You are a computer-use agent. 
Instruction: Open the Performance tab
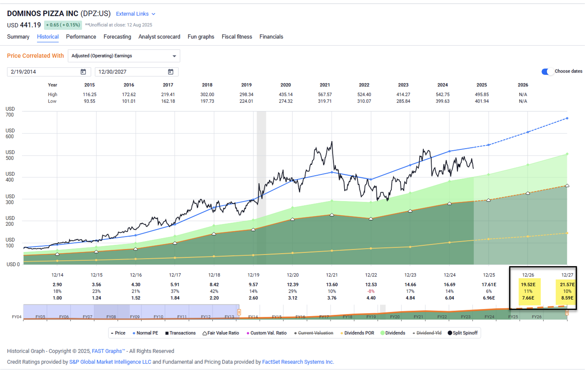[81, 37]
